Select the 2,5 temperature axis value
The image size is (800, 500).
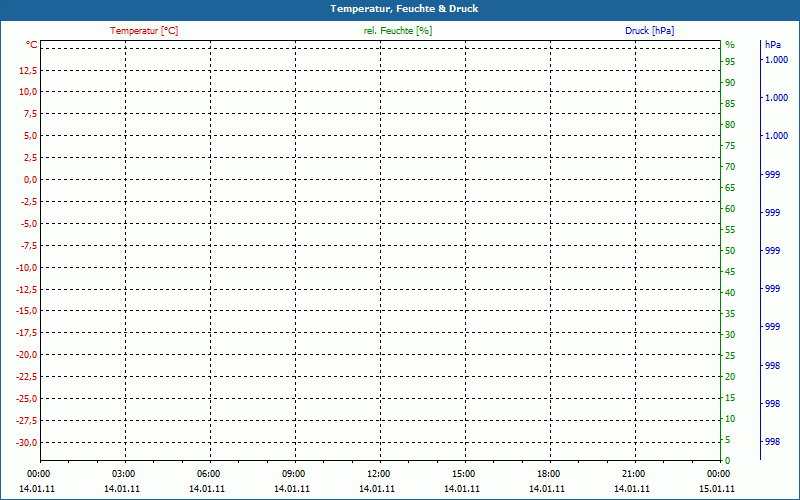click(x=30, y=158)
